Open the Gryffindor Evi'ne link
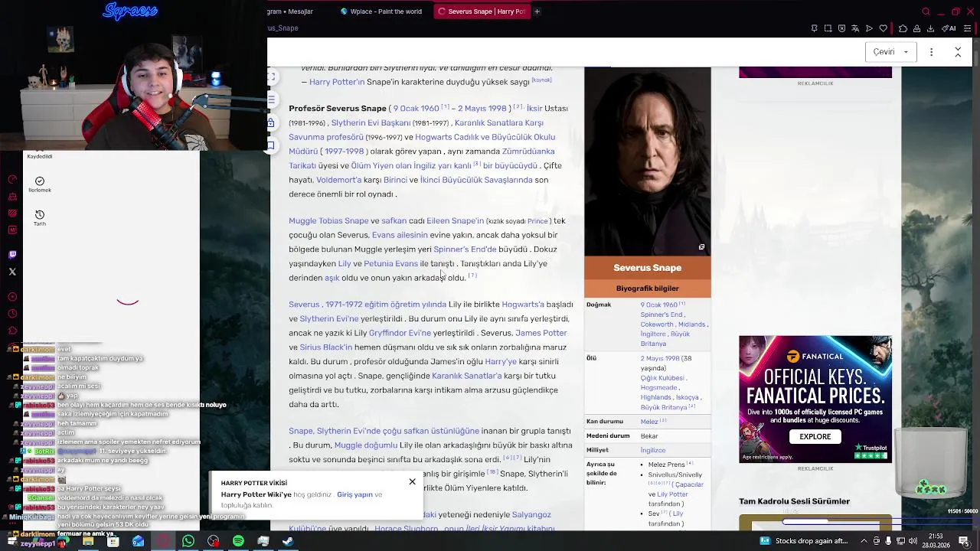The image size is (980, 551). (400, 333)
